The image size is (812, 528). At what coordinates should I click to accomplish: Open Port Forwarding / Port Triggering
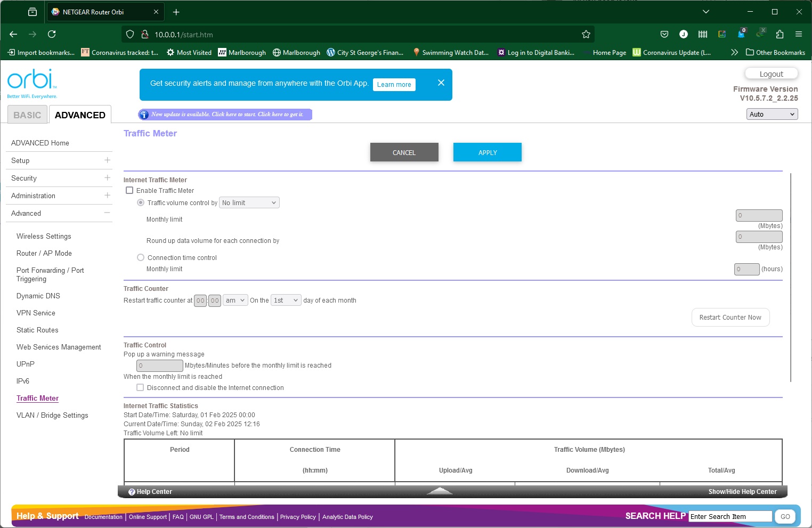pos(50,274)
